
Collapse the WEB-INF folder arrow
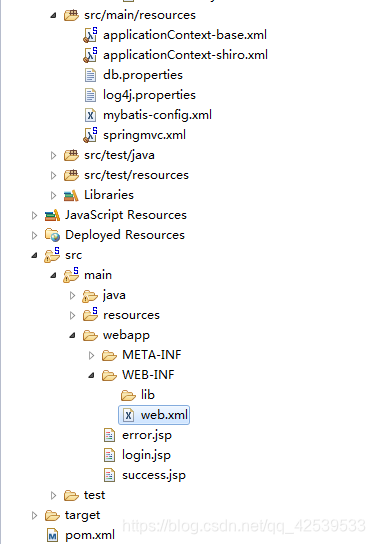tap(92, 375)
